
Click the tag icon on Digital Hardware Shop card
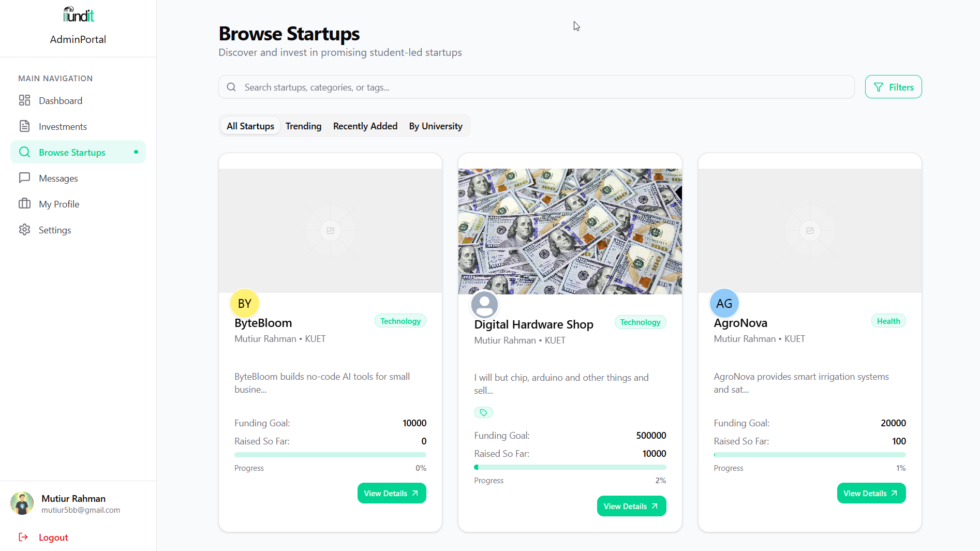(483, 412)
